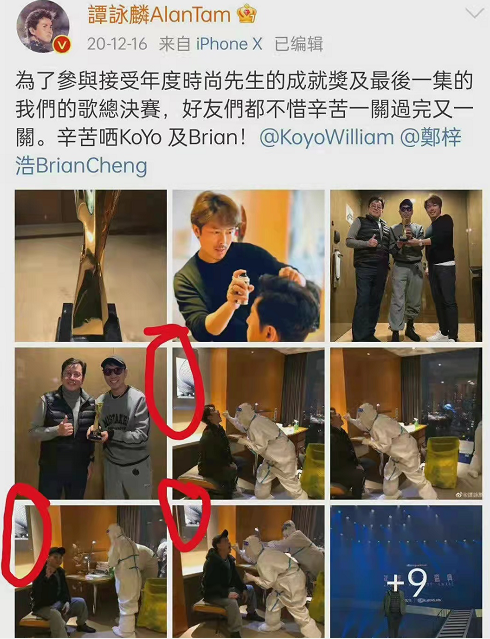Open the two men holding trophy photo
The image size is (490, 639).
click(91, 423)
